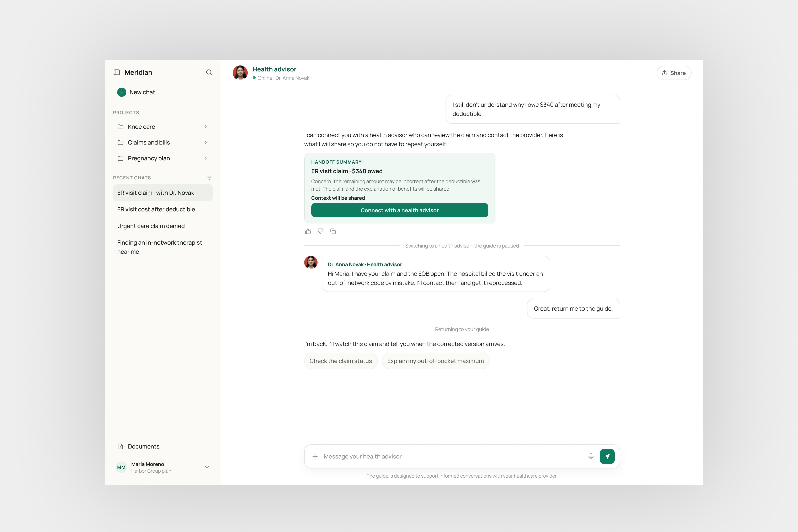
Task: Open the Maria Moreno account dropdown chevron
Action: [x=207, y=467]
